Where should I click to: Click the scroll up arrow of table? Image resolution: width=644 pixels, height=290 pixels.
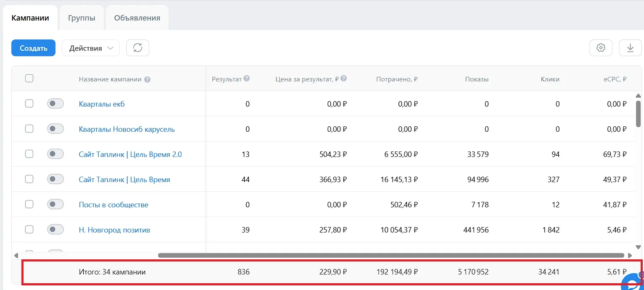638,96
